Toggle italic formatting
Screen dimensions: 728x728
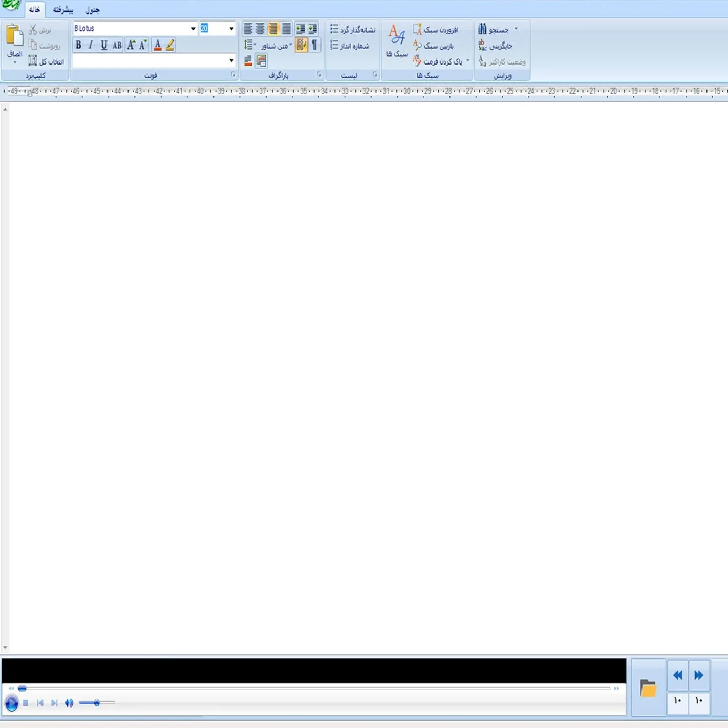[91, 45]
